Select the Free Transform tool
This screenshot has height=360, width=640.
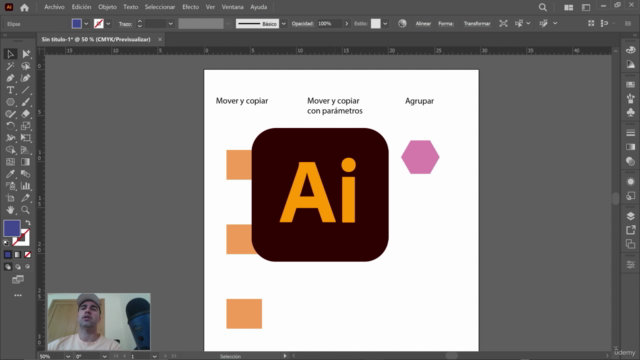coord(26,138)
